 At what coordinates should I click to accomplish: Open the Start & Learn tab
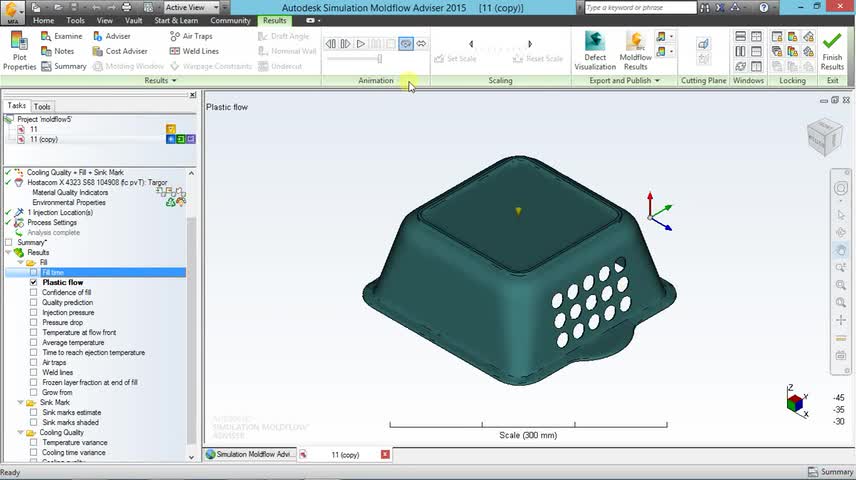click(x=176, y=20)
